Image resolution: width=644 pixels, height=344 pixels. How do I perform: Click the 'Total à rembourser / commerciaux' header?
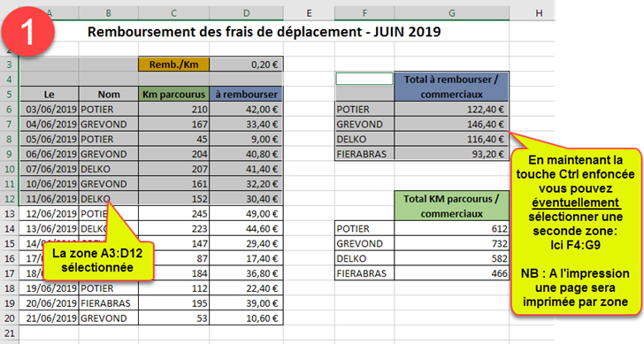451,87
